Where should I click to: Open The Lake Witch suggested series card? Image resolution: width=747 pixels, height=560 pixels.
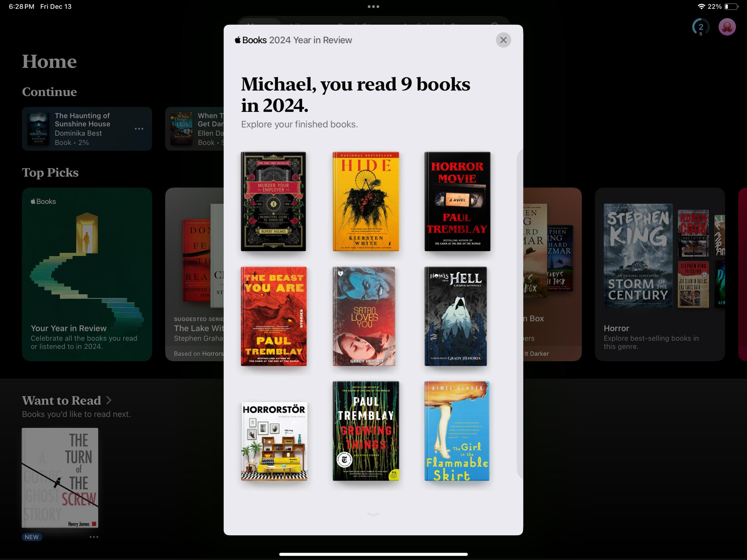tap(194, 274)
